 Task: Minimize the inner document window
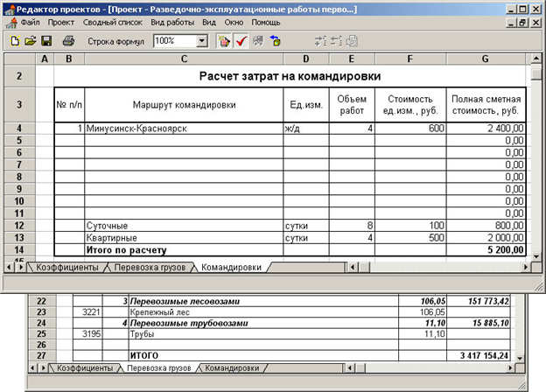pos(511,23)
